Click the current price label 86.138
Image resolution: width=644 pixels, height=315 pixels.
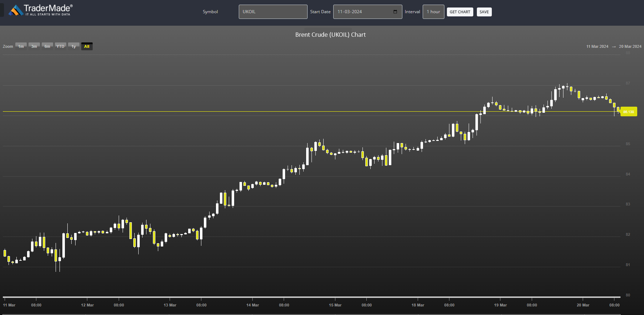tap(629, 112)
